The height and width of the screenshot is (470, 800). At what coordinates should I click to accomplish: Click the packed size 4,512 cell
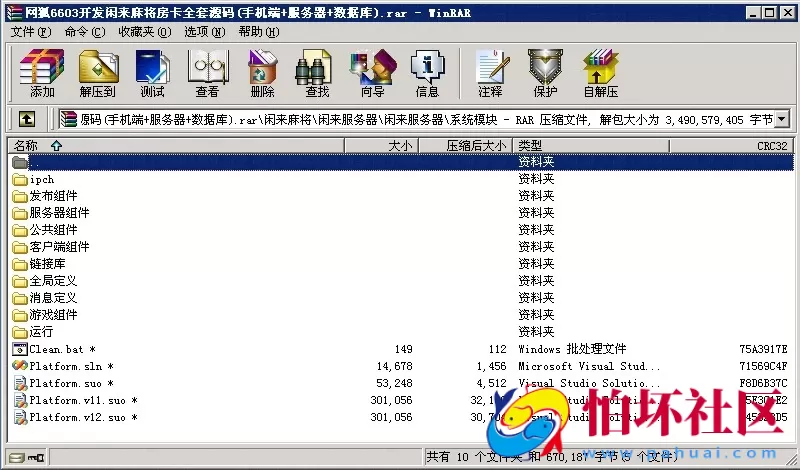coord(491,383)
